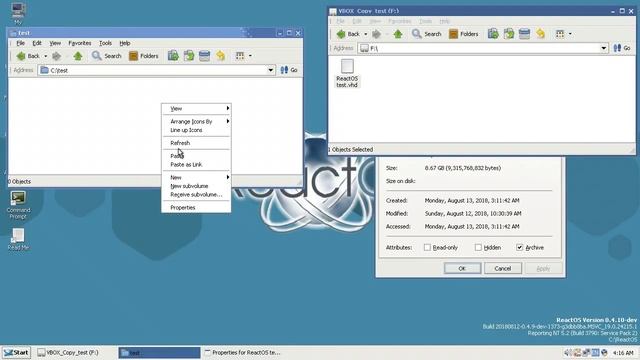The image size is (640, 360).
Task: Click Cancel in properties dialog
Action: [x=502, y=269]
